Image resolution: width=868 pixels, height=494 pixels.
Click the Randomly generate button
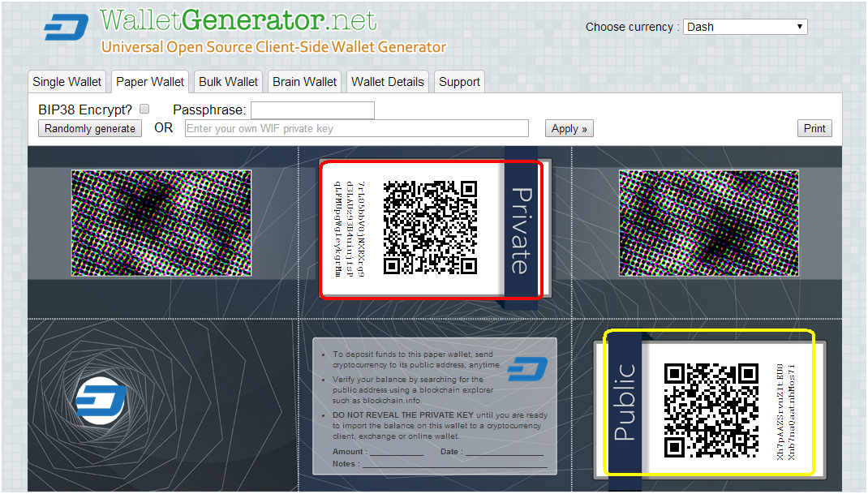pyautogui.click(x=90, y=128)
